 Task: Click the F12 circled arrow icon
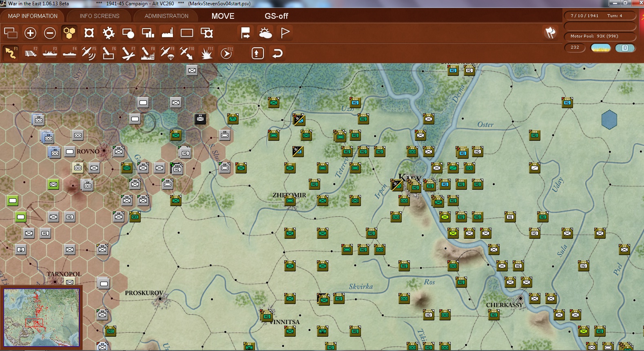(226, 53)
